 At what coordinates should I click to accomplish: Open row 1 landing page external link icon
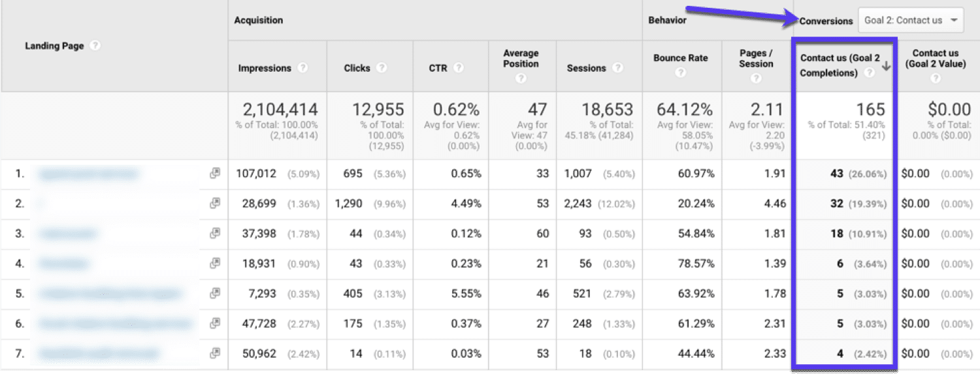coord(215,173)
